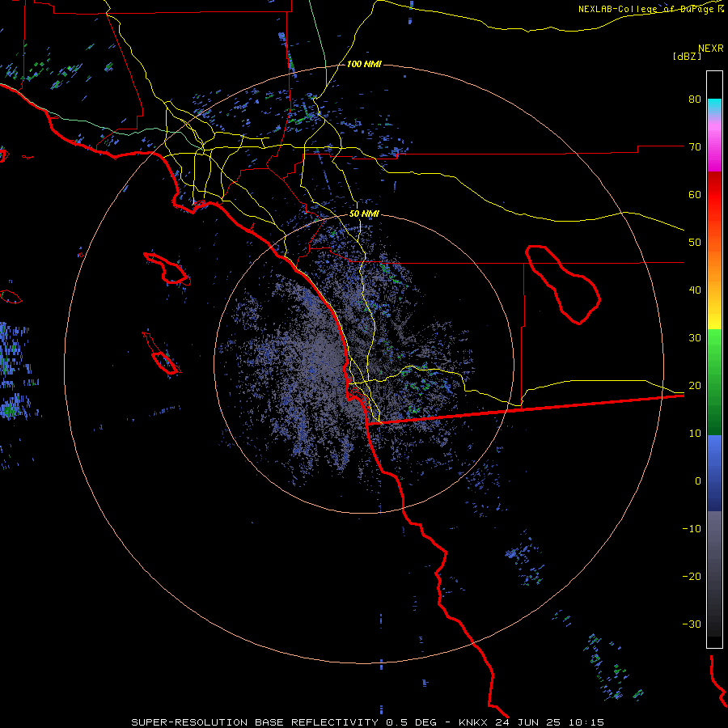Click the cyan top band of the color bar
Viewport: 728px width, 728px height.
point(714,105)
